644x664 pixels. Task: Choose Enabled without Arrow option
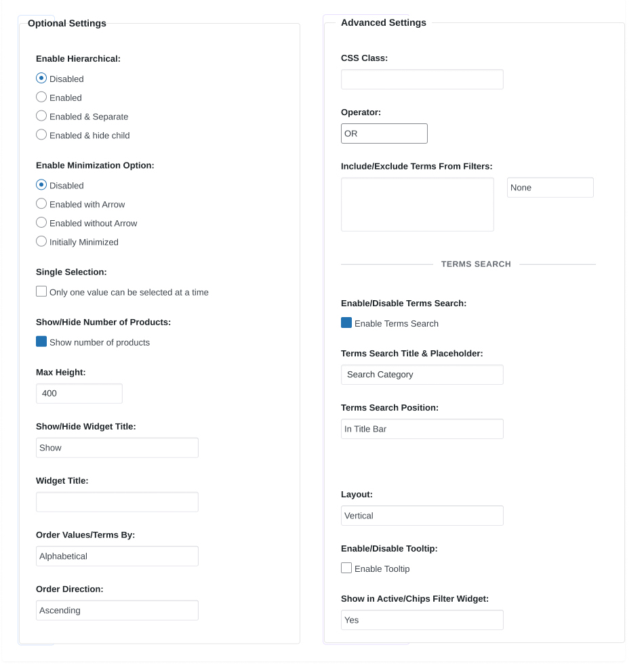coord(41,222)
